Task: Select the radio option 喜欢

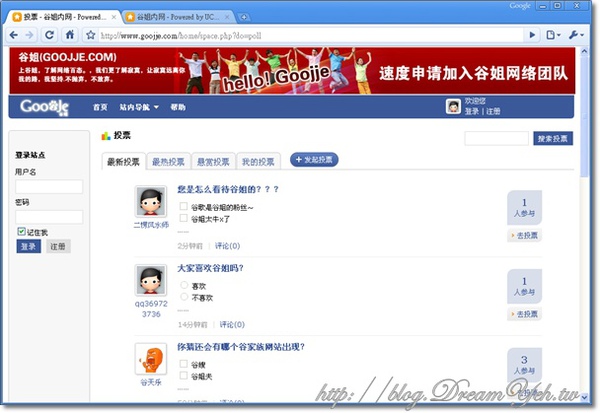Action: click(x=184, y=285)
